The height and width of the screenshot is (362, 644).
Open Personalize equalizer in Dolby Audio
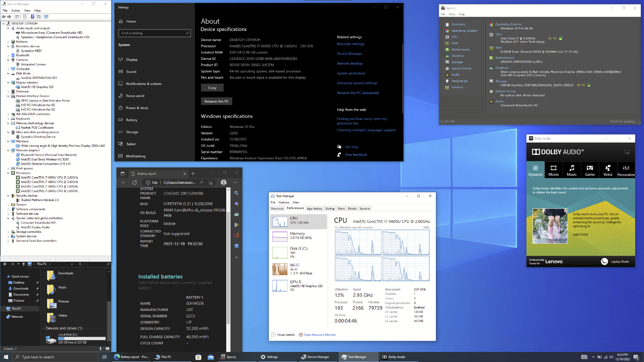coord(626,171)
